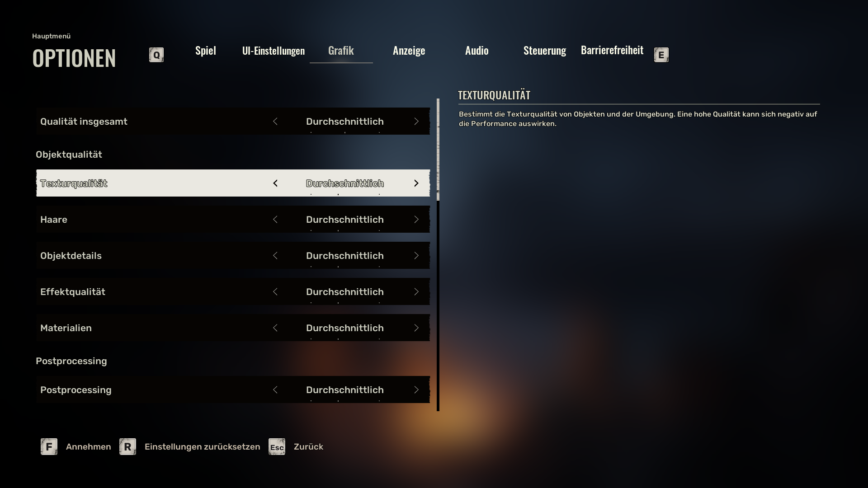Image resolution: width=868 pixels, height=488 pixels.
Task: Open the Anzeige tab
Action: pyautogui.click(x=409, y=51)
